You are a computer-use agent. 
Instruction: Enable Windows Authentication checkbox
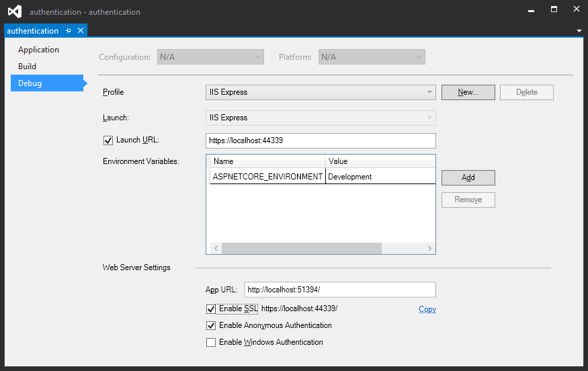point(211,342)
